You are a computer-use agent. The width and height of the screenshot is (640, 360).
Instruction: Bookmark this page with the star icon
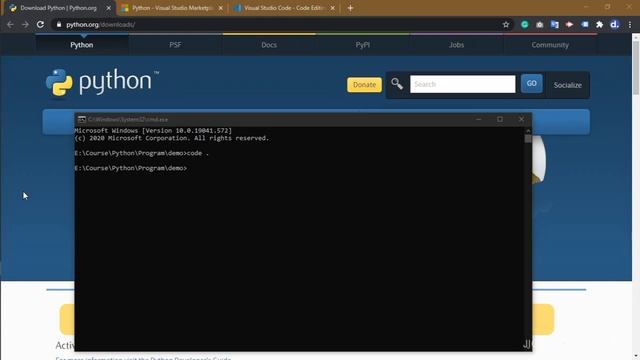coord(506,24)
